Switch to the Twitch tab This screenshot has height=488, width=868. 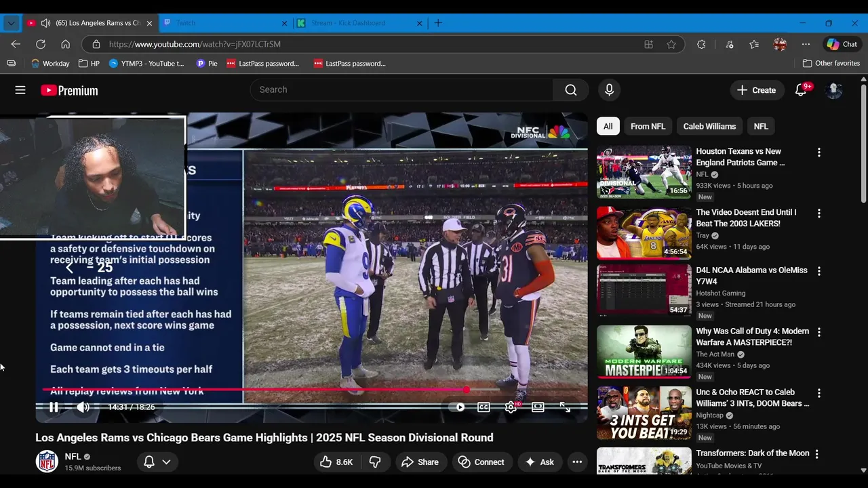tap(226, 23)
